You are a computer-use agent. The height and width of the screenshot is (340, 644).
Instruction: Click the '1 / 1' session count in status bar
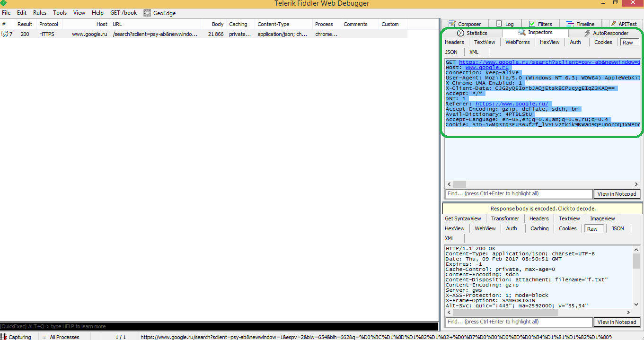click(121, 337)
